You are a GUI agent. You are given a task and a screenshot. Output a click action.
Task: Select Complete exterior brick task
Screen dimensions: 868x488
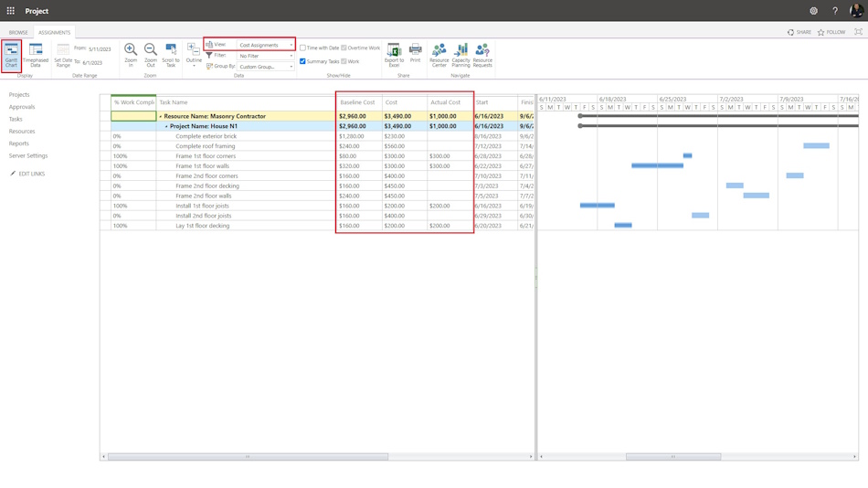pyautogui.click(x=206, y=136)
